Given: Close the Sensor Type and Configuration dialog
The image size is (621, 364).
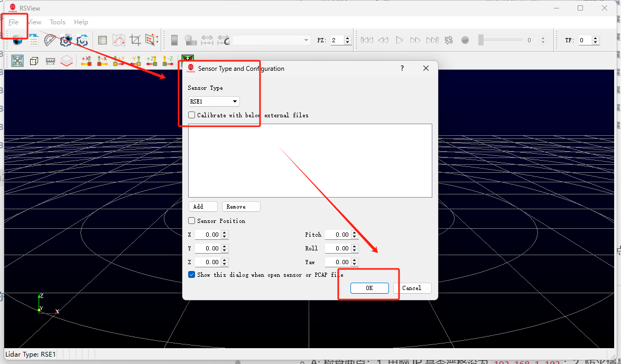Looking at the screenshot, I should tap(426, 69).
